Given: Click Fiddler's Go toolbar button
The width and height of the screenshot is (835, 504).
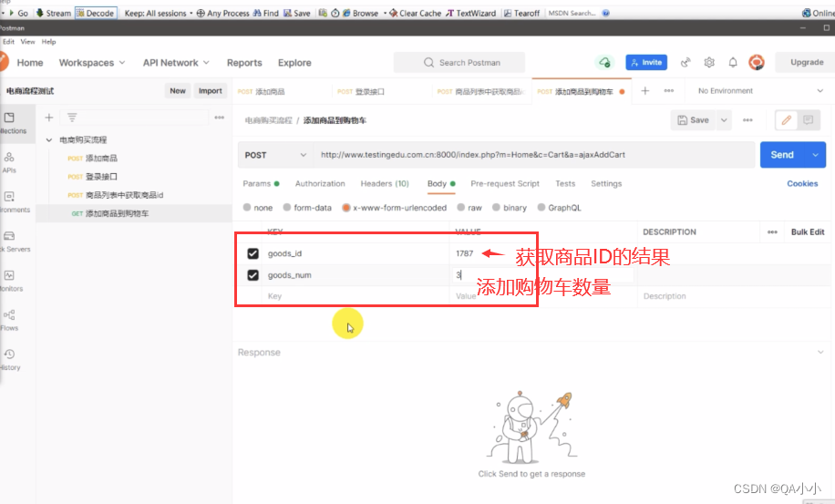Looking at the screenshot, I should pyautogui.click(x=18, y=13).
